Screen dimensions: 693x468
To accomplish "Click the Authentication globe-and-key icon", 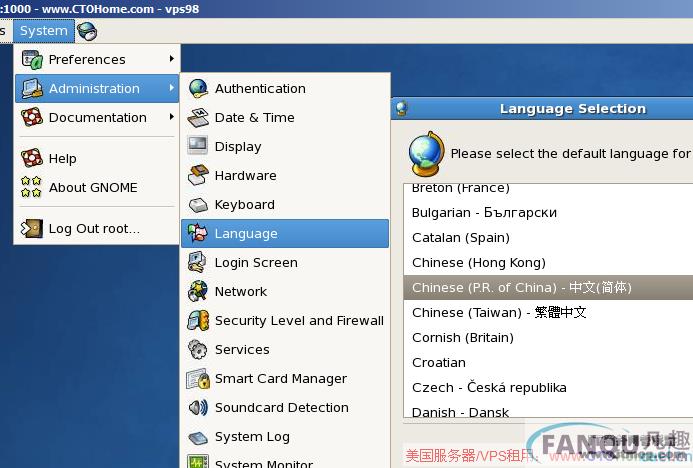I will 198,88.
